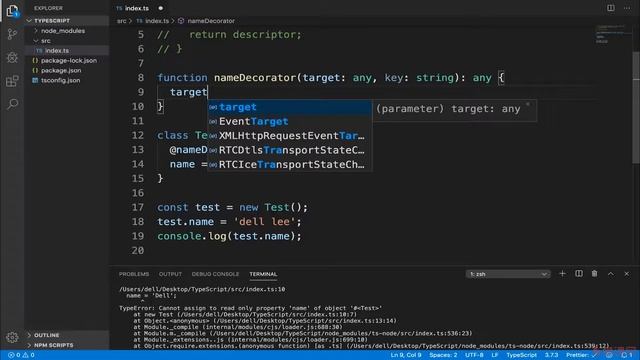Click Ln 9, Col 9 cursor position
640x360 pixels.
(x=406, y=355)
